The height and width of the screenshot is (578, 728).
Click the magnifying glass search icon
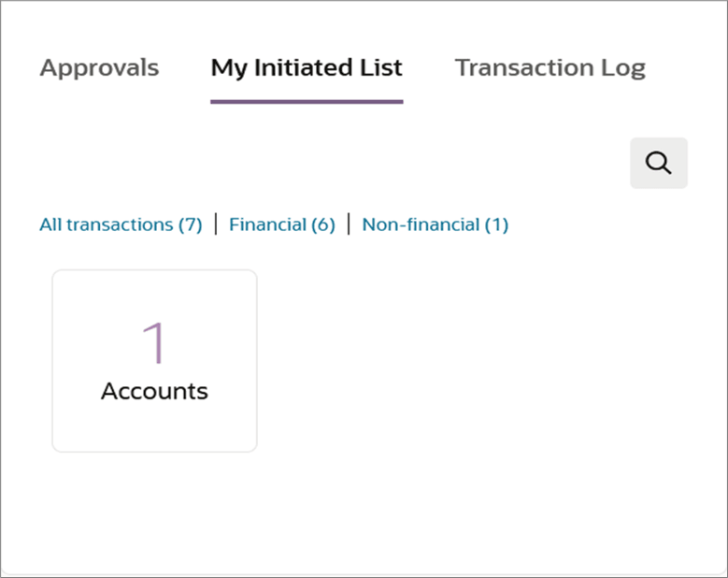pos(659,163)
